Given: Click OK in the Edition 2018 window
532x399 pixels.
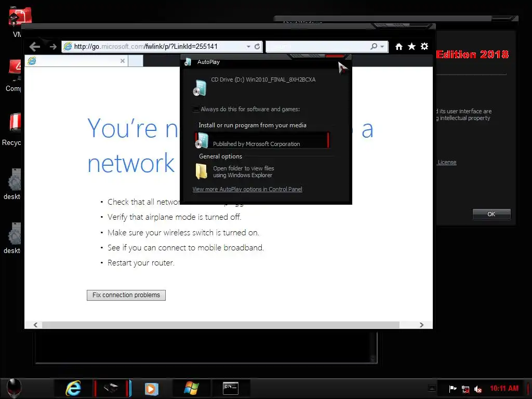Looking at the screenshot, I should coord(491,214).
